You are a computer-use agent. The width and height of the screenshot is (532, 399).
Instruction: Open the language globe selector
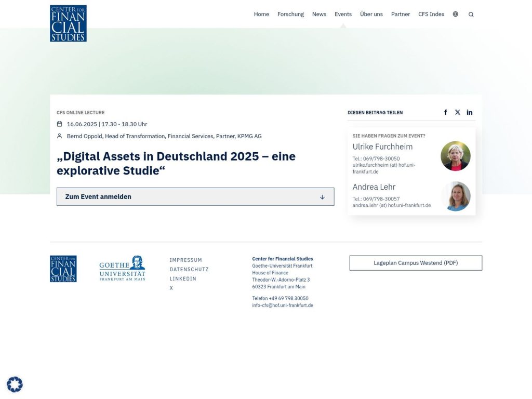point(455,14)
